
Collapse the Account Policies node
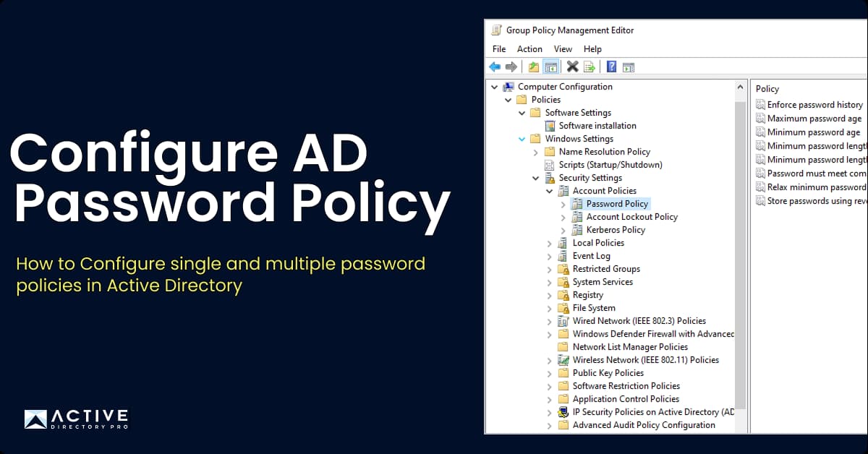550,191
